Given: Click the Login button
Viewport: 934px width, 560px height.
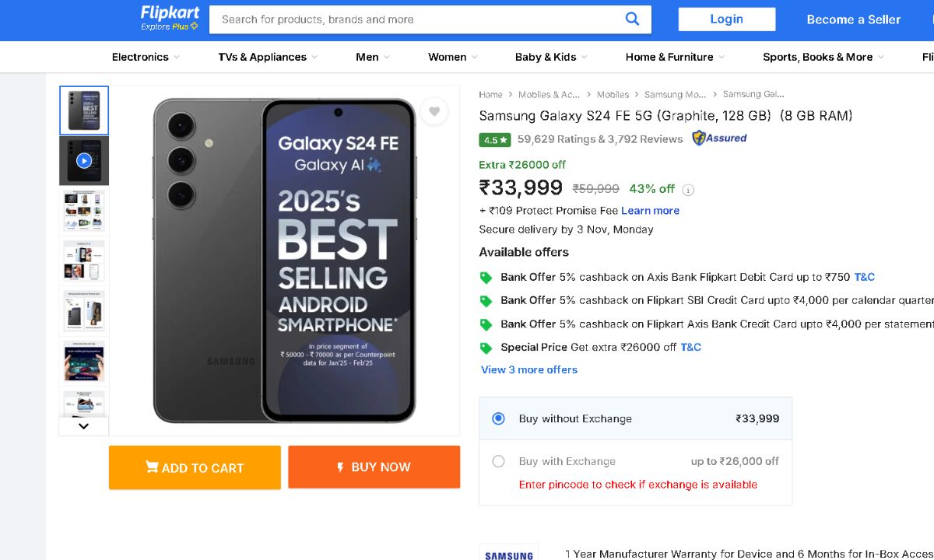Looking at the screenshot, I should pyautogui.click(x=726, y=19).
